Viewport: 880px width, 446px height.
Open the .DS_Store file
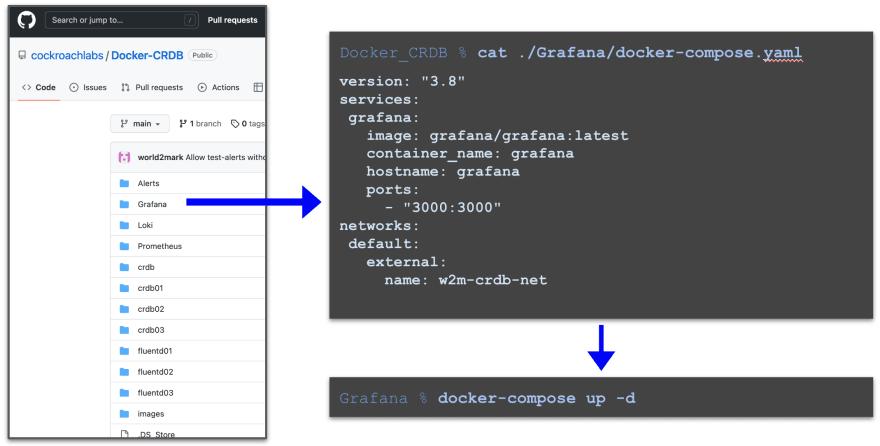(156, 434)
